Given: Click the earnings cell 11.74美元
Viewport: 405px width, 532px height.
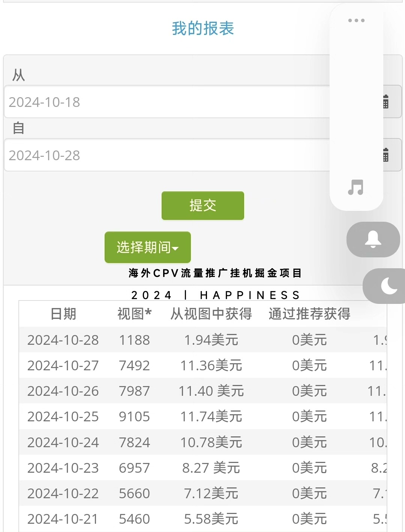Looking at the screenshot, I should point(211,416).
